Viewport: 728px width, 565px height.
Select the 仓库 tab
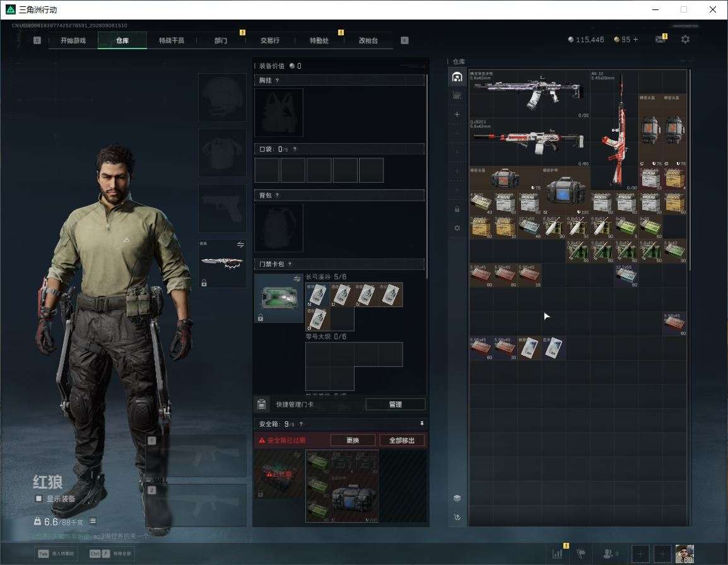122,40
